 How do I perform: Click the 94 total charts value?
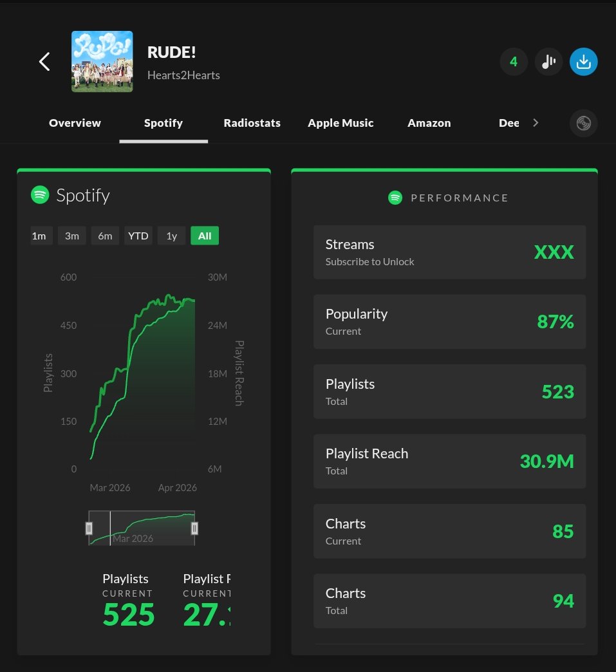563,601
